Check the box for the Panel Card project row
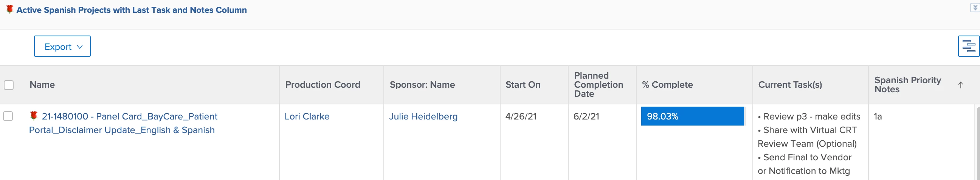The image size is (980, 180). (x=8, y=116)
